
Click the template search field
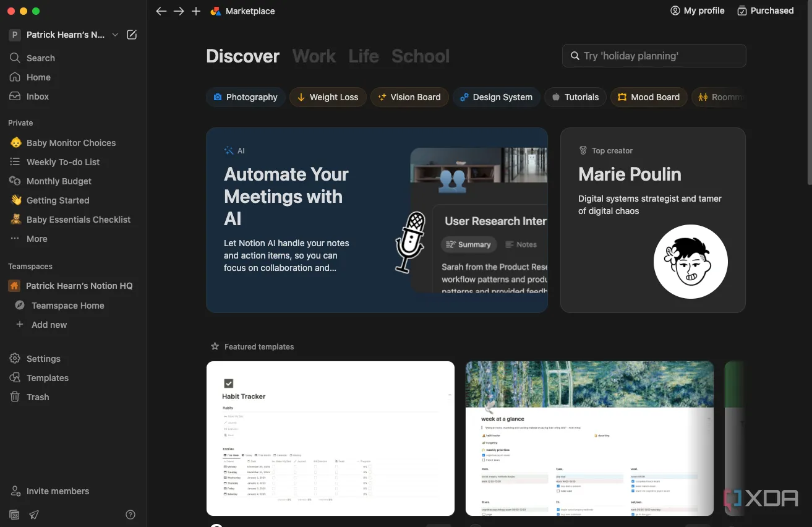click(654, 56)
